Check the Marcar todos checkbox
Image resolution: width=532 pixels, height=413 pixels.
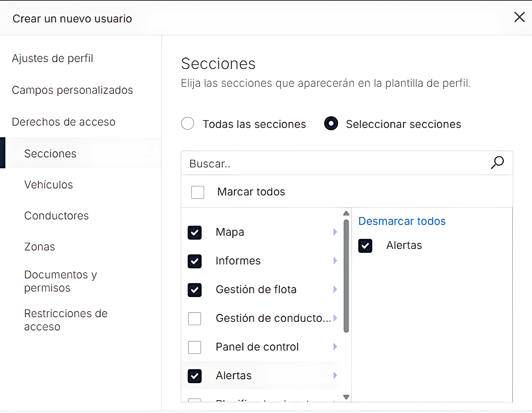[x=197, y=192]
